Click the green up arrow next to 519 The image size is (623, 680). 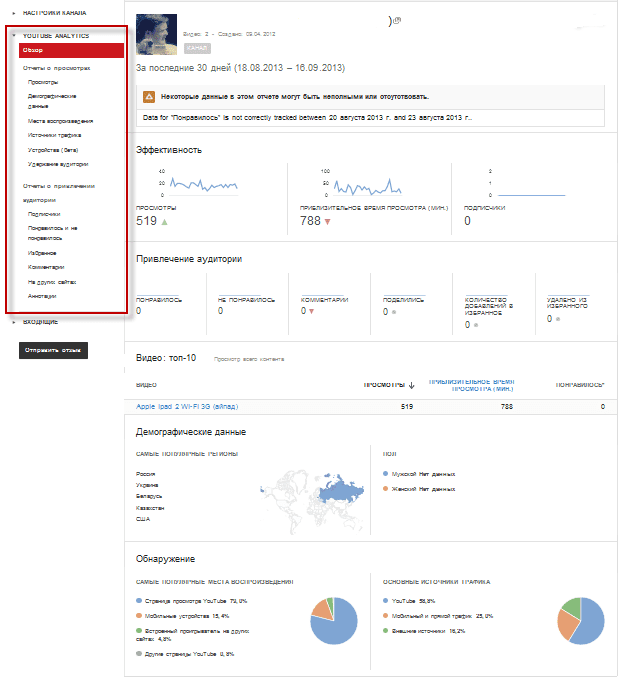click(164, 221)
